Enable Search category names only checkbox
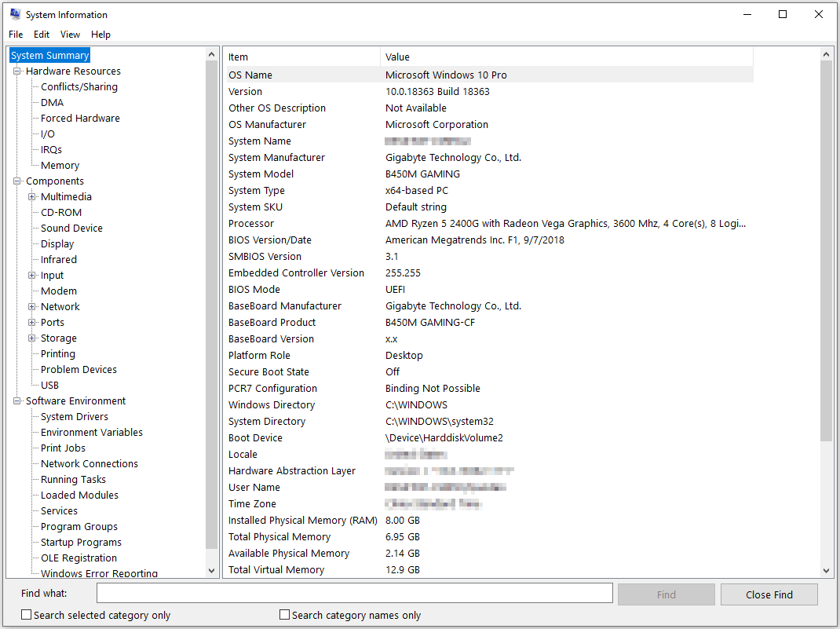The height and width of the screenshot is (629, 840). point(284,615)
